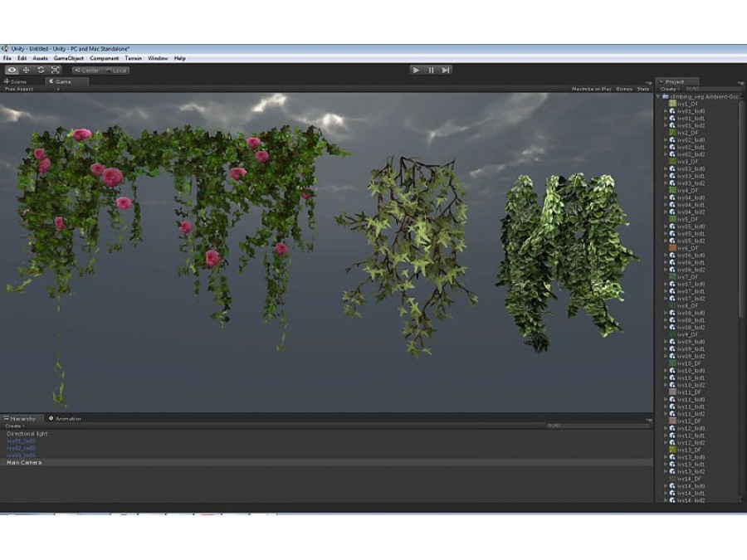Click the Project panel scrollbar

(x=741, y=210)
